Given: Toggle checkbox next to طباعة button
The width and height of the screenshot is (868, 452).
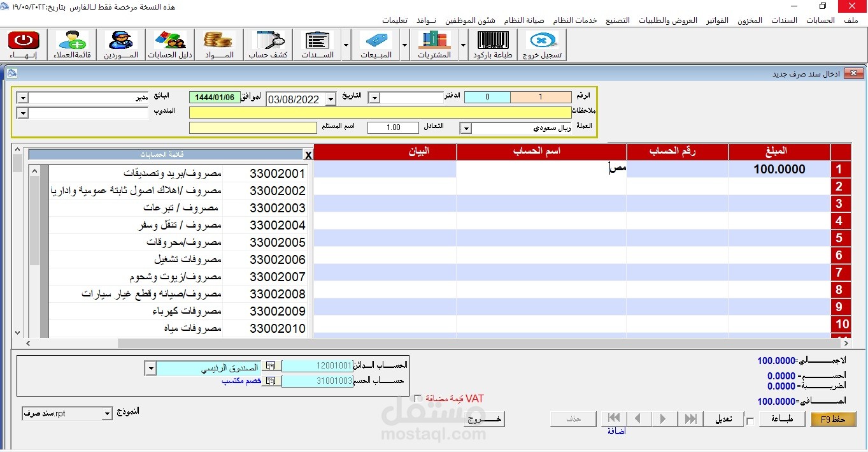Looking at the screenshot, I should coord(750,421).
